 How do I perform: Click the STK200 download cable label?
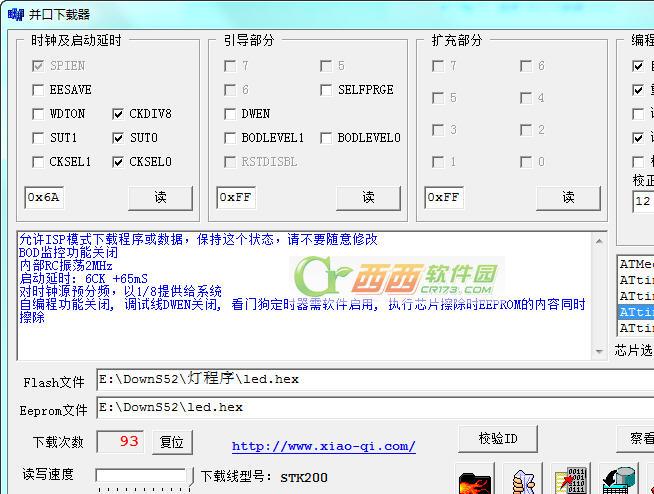[304, 478]
